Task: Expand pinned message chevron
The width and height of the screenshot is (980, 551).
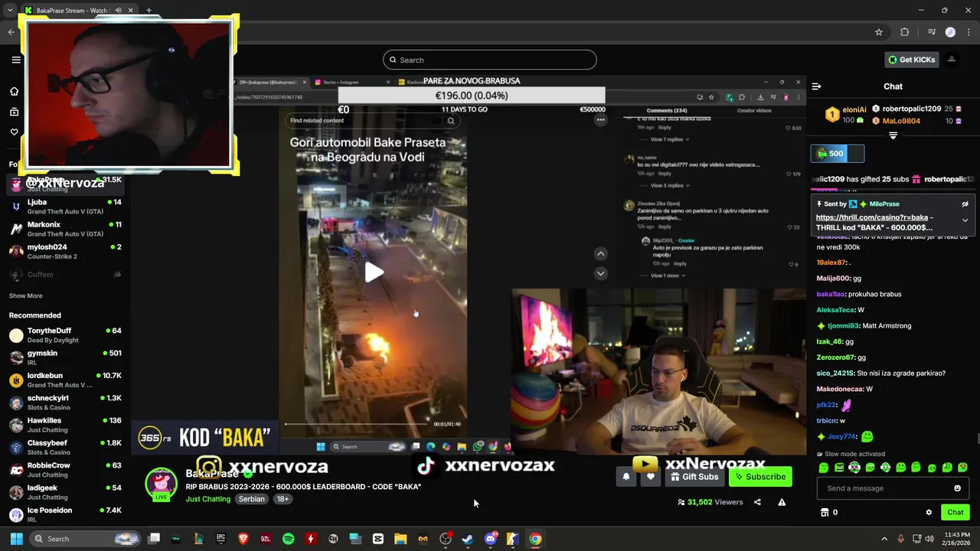Action: point(965,220)
